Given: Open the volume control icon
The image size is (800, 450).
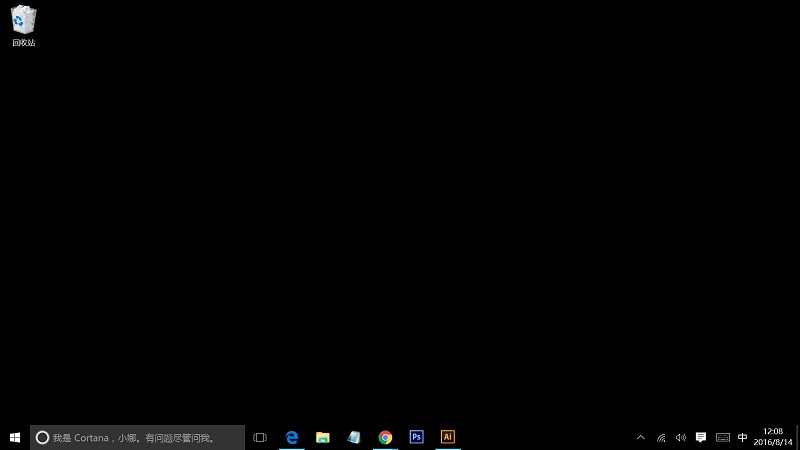Looking at the screenshot, I should [x=681, y=437].
